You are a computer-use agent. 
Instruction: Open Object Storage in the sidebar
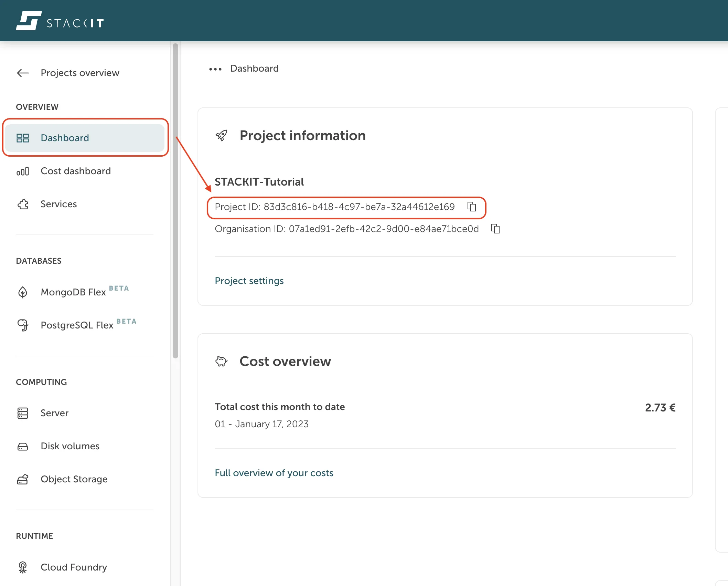(x=74, y=479)
